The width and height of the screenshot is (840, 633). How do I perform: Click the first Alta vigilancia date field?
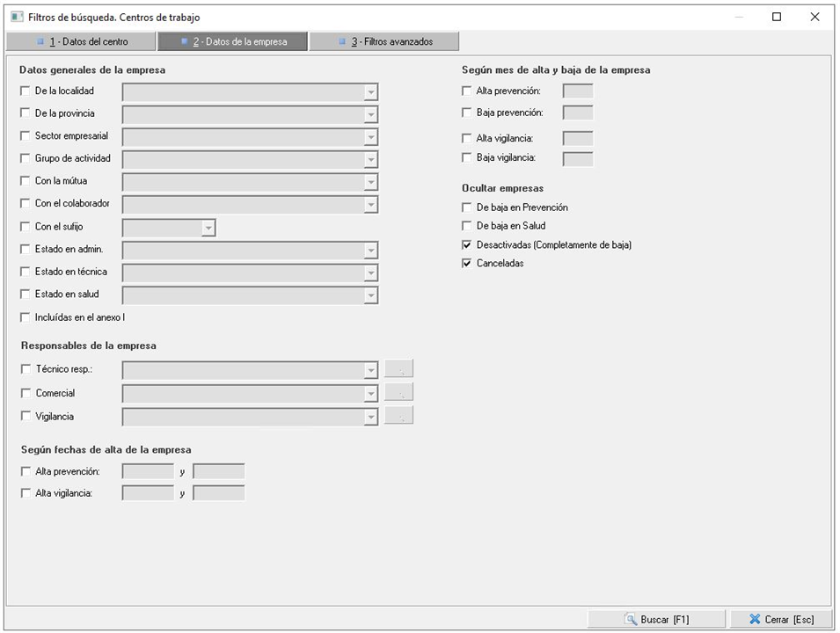tap(148, 493)
